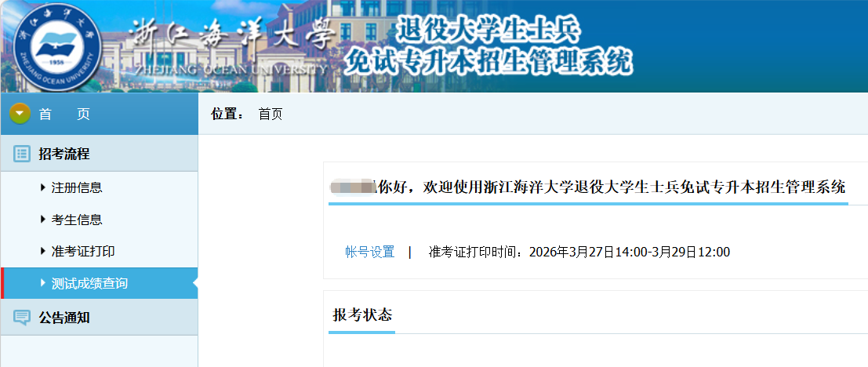This screenshot has height=367, width=868.
Task: Click the green circular arrow icon beside 首页
Action: click(x=20, y=114)
